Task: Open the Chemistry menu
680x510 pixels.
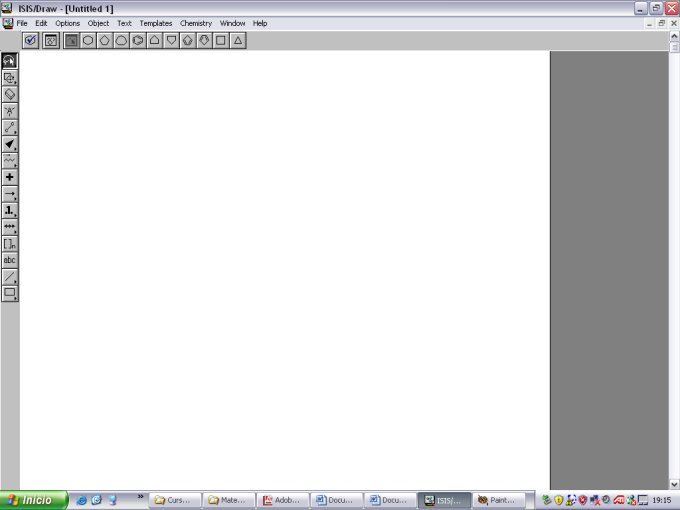Action: click(196, 23)
